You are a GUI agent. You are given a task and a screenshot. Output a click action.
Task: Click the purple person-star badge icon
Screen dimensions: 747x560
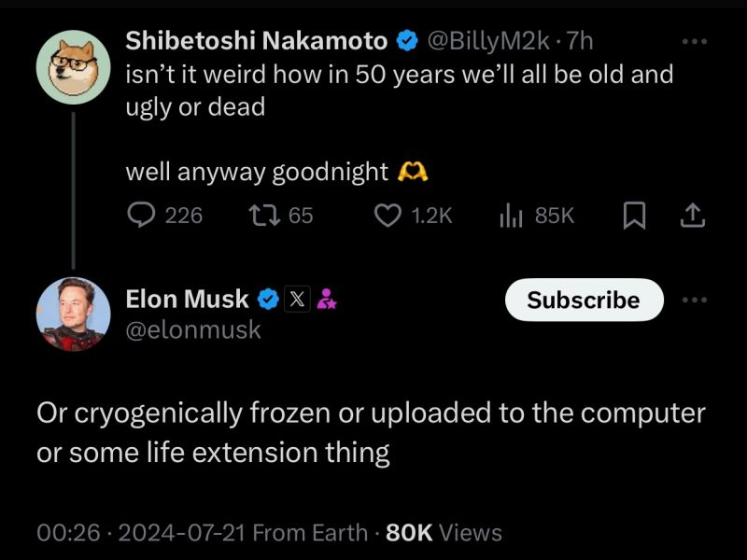pyautogui.click(x=327, y=300)
